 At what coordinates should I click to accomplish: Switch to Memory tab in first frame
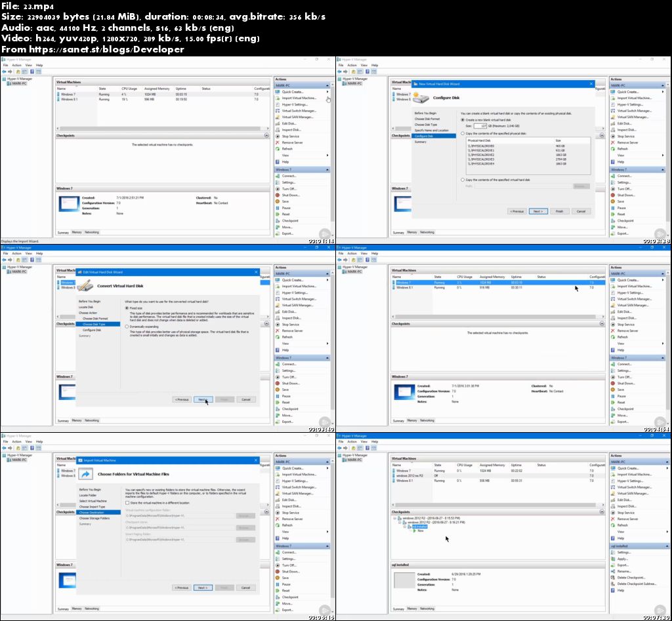pyautogui.click(x=77, y=232)
